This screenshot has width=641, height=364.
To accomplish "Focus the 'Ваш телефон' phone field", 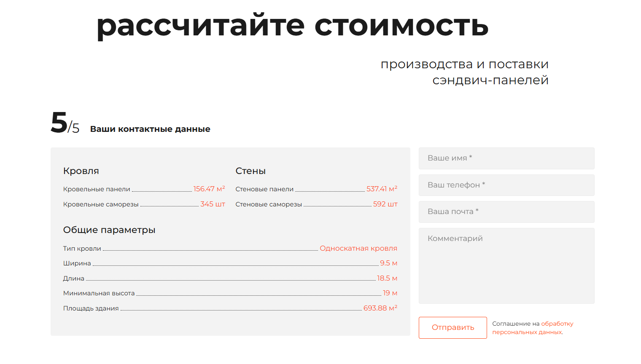I will pos(506,185).
